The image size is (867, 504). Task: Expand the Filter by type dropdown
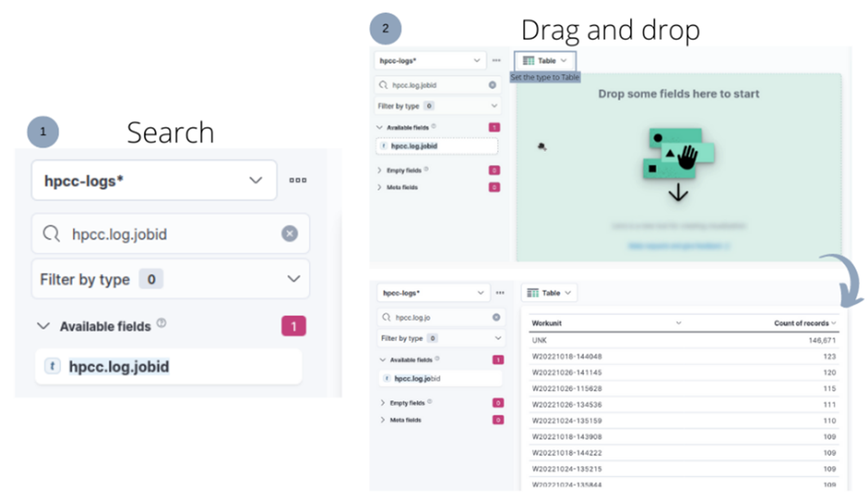tap(293, 279)
